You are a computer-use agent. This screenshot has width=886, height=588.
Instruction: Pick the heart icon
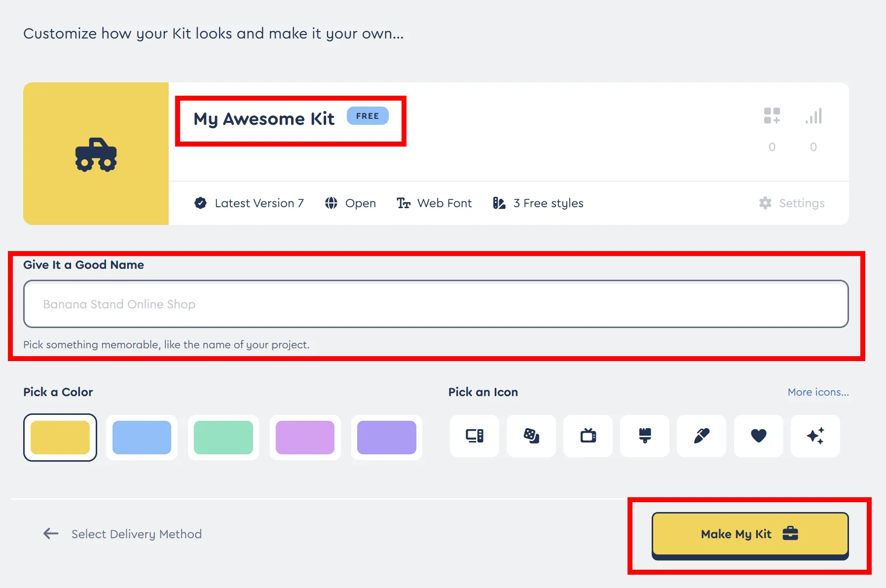click(758, 436)
